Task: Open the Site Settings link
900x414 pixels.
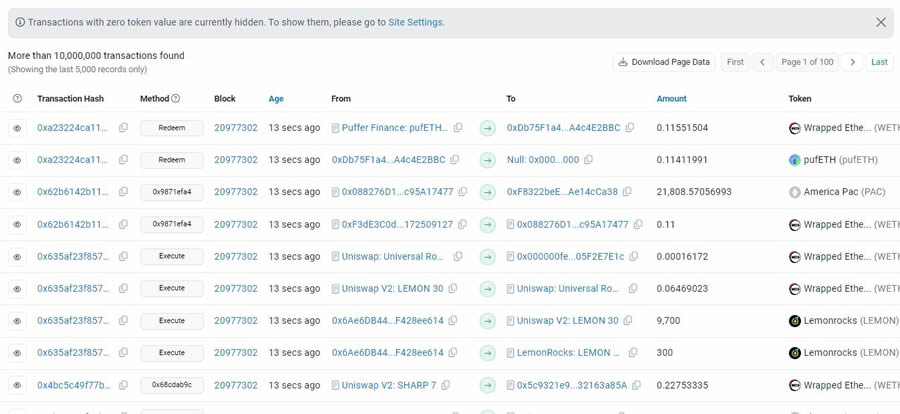Action: point(415,22)
